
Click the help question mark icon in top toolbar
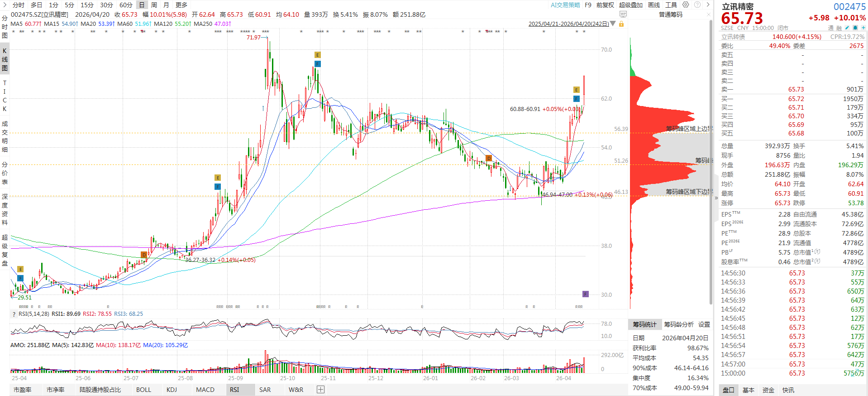pos(697,5)
